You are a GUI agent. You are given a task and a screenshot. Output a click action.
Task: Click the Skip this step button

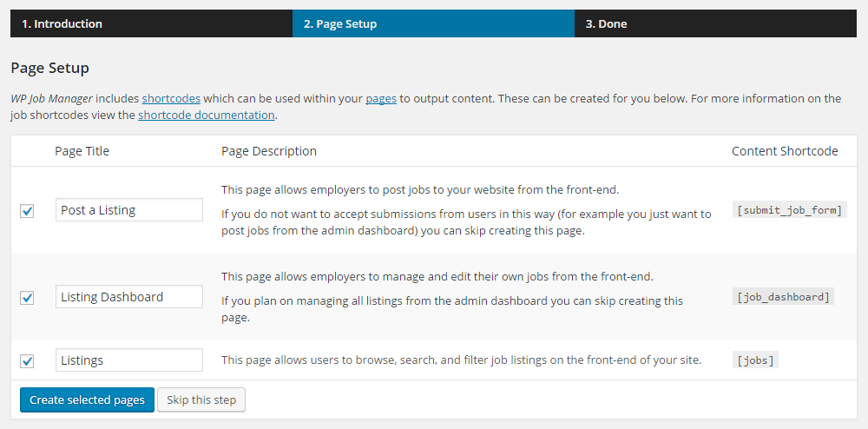point(201,400)
